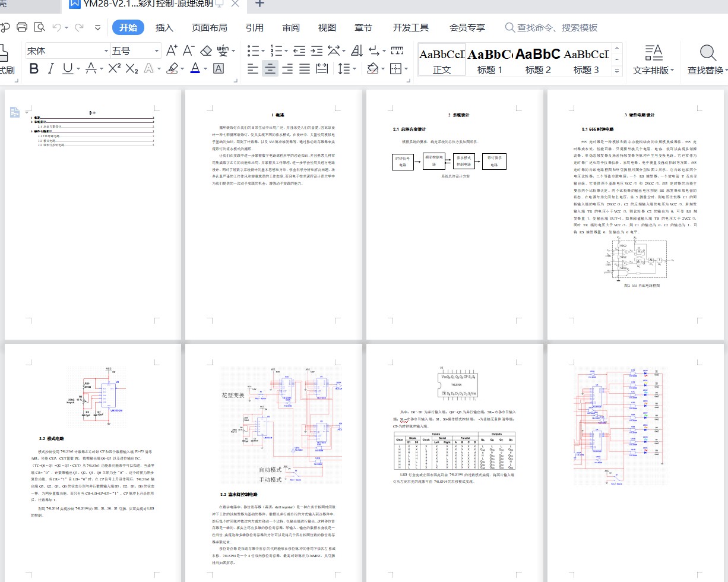
Task: Open the 会员专享 tab
Action: (467, 27)
